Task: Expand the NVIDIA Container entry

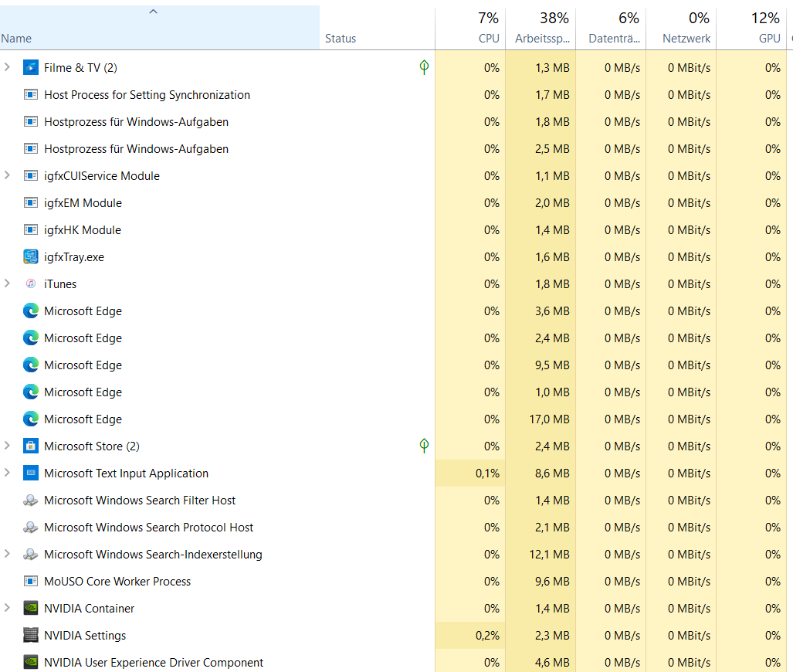Action: pos(7,608)
